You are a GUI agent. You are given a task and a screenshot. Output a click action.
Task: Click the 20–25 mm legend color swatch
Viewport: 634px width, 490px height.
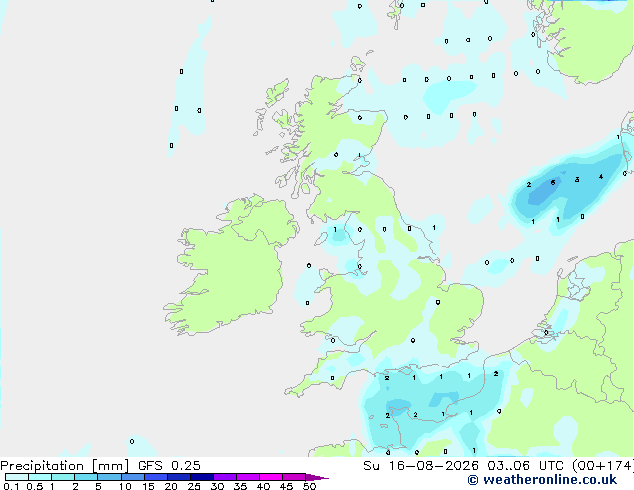click(178, 477)
